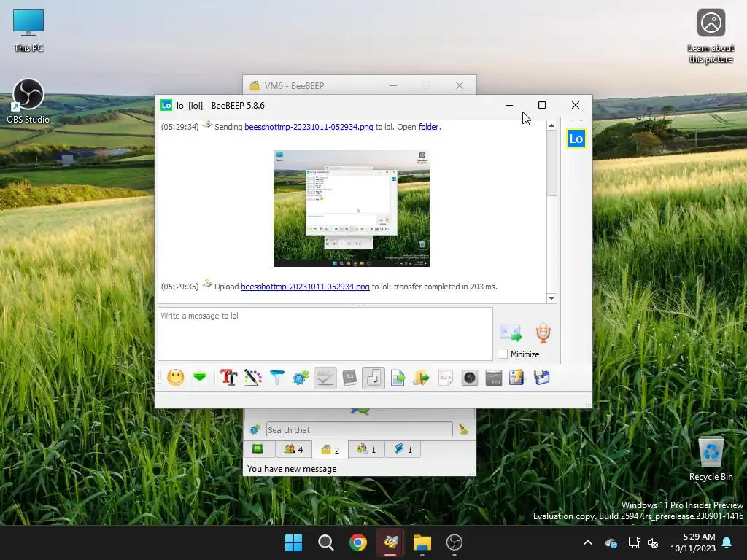Click the microphone voice message icon
Image resolution: width=747 pixels, height=560 pixels.
pos(543,333)
